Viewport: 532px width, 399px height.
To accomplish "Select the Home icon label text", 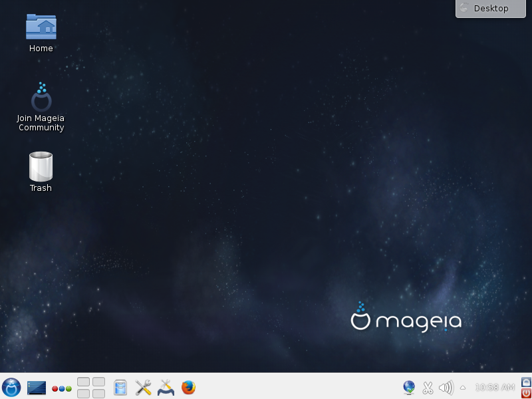I will (41, 48).
